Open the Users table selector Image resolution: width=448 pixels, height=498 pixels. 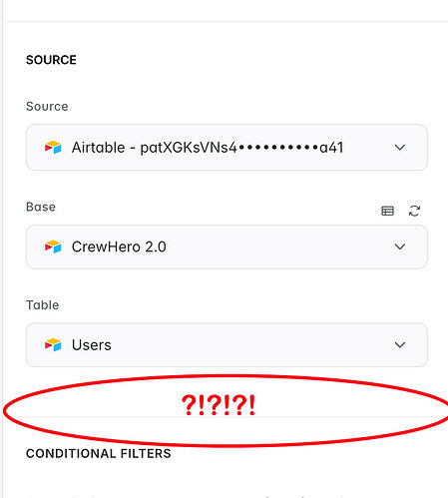226,344
